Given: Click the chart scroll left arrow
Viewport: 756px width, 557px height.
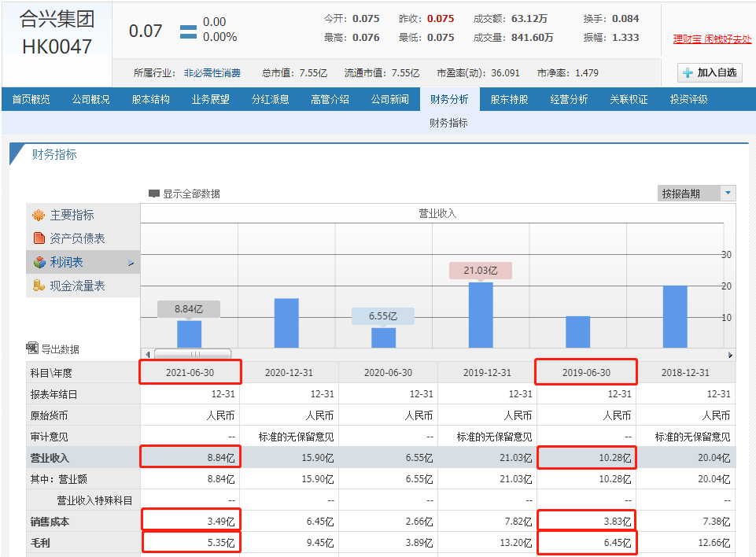Looking at the screenshot, I should click(x=146, y=354).
